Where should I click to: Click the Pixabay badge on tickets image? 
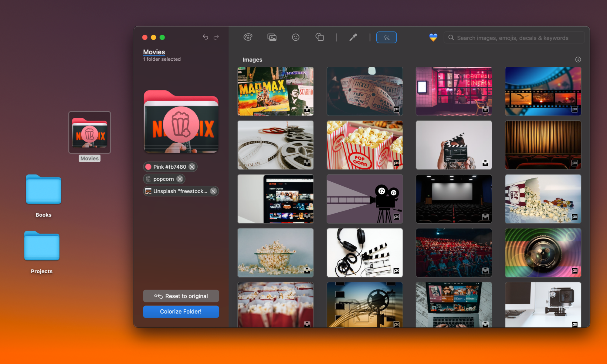pyautogui.click(x=396, y=109)
